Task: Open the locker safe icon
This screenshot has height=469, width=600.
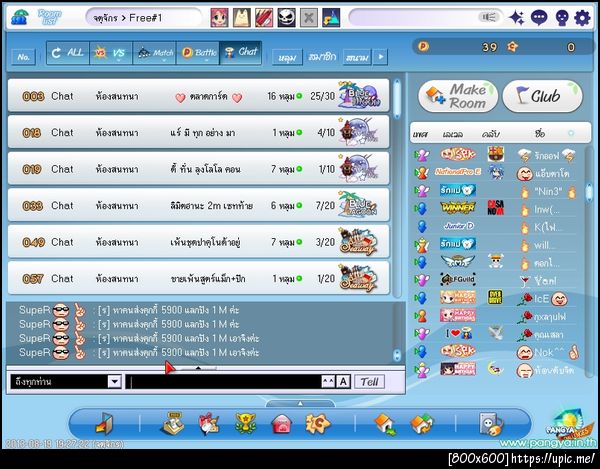Action: tap(491, 424)
